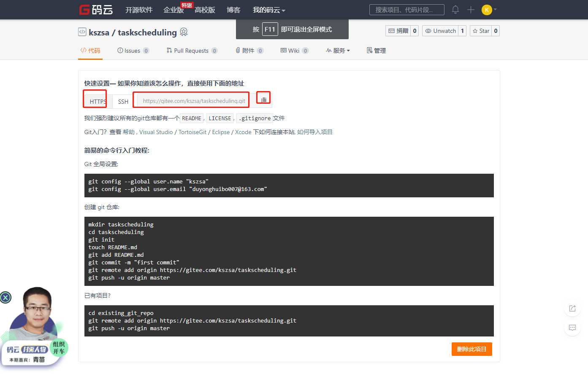Open the Visual Studio guide link
Screen dimensions: 588x374
click(156, 132)
